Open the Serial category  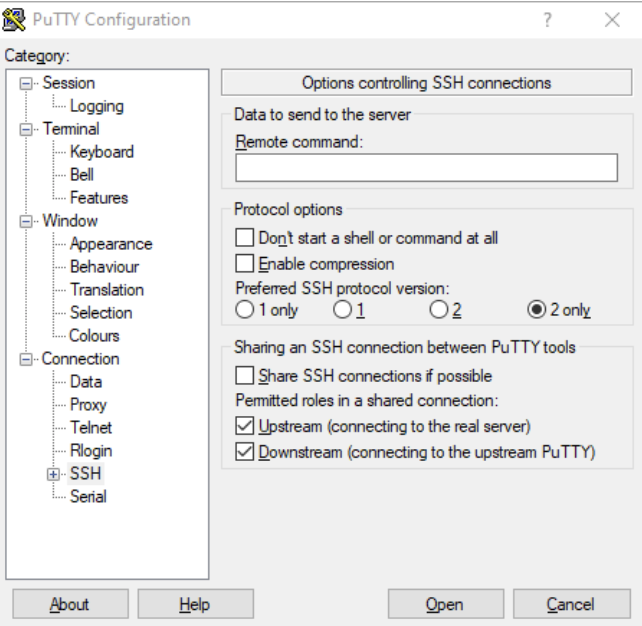pyautogui.click(x=88, y=497)
